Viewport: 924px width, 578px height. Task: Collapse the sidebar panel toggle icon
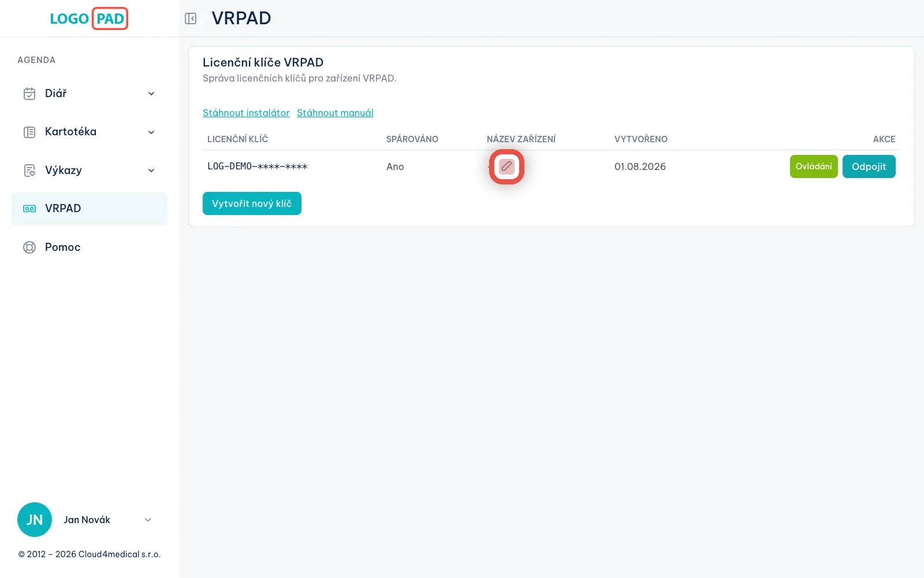point(191,18)
